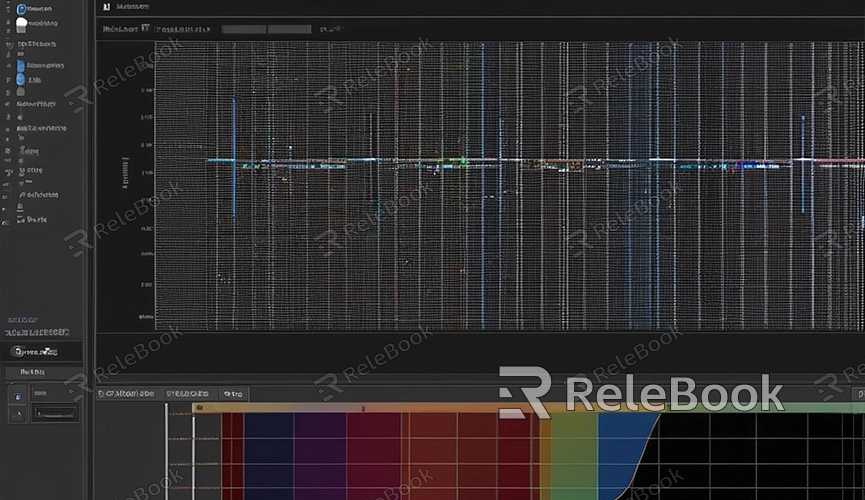Open the first tab of the lower panel

point(129,393)
